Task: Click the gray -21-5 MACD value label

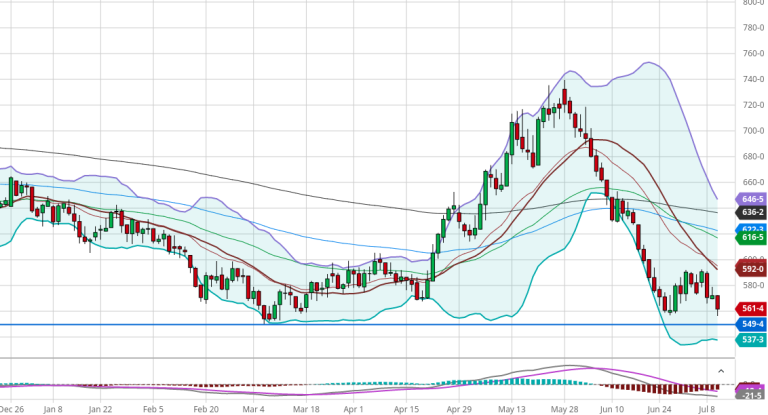Action: (752, 398)
